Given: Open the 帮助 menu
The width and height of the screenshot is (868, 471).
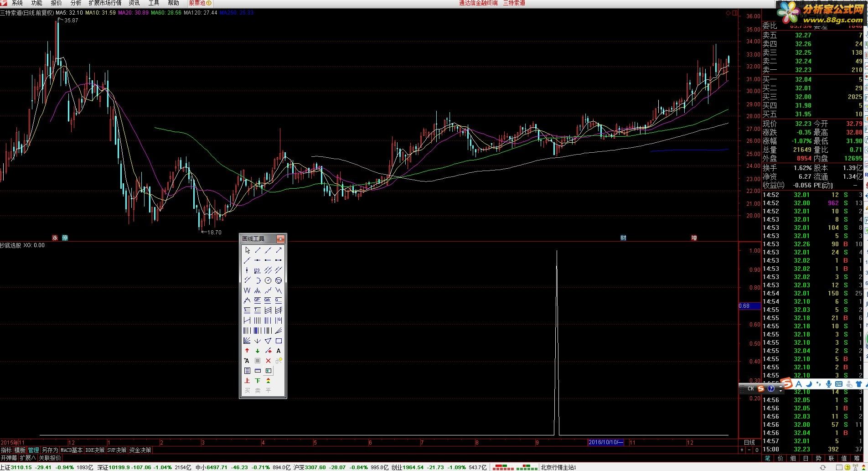Looking at the screenshot, I should point(173,3).
